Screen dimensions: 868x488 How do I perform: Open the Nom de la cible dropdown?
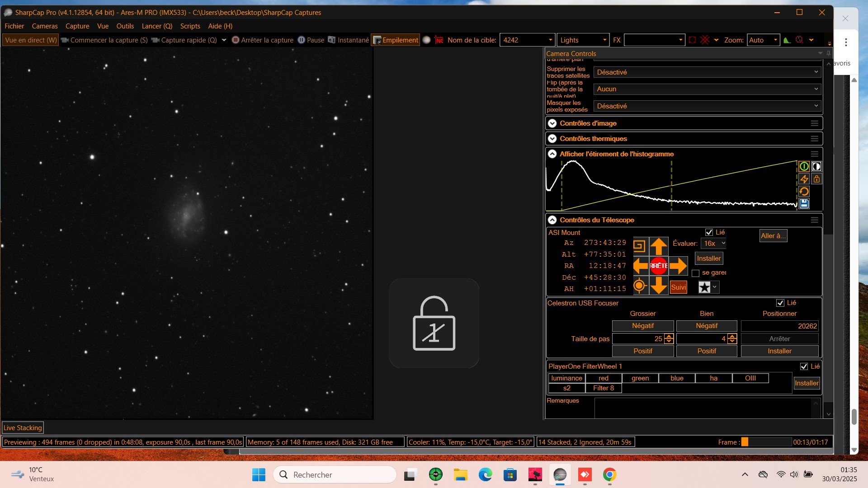coord(550,40)
